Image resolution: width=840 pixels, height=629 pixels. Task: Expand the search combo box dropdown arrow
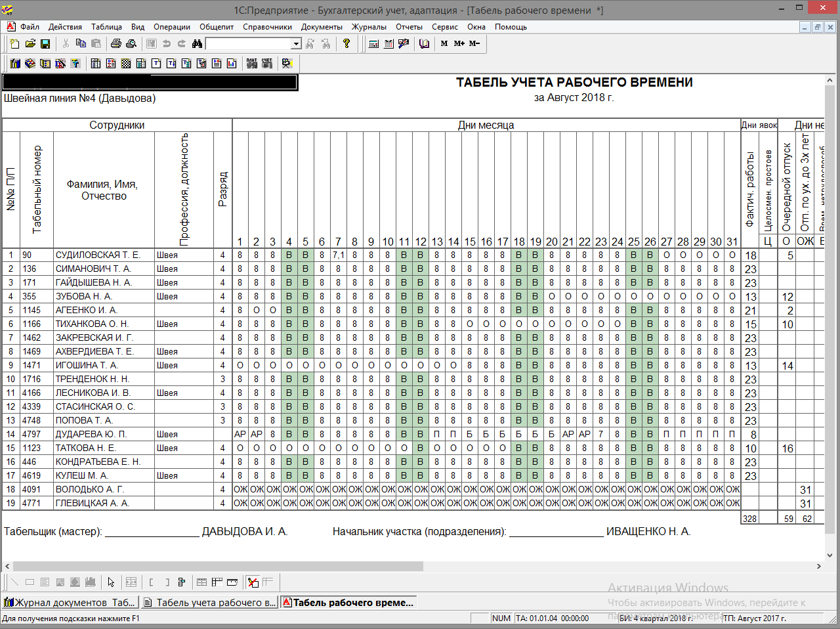tap(296, 44)
